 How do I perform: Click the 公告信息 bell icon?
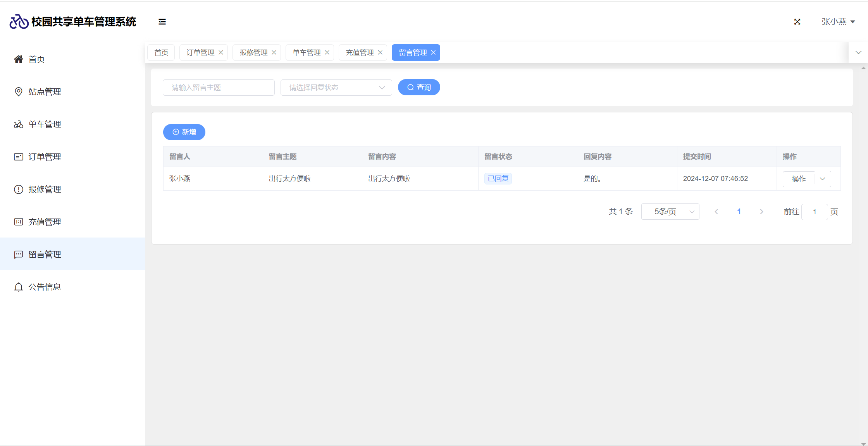[18, 287]
